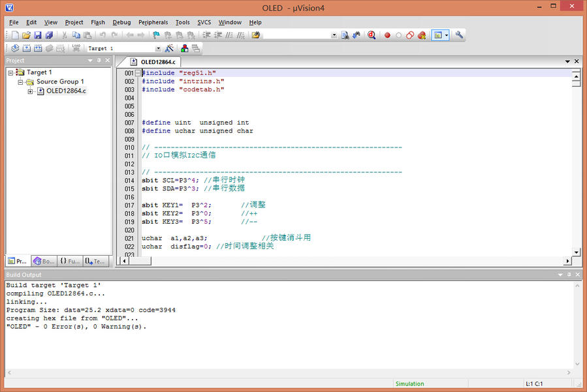Switch to the Functions tab in Project panel
587x392 pixels.
70,261
